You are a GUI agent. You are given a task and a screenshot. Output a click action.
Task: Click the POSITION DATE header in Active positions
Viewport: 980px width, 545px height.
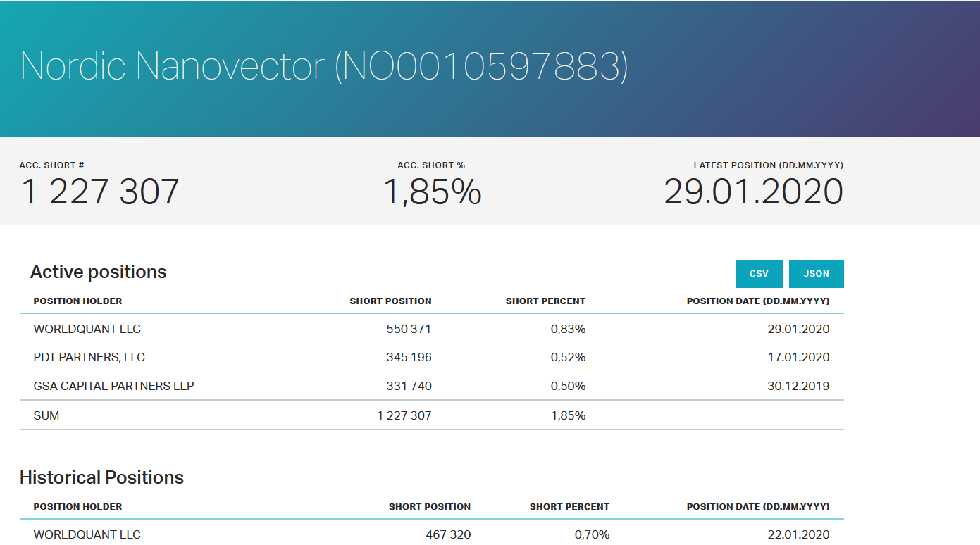[758, 301]
